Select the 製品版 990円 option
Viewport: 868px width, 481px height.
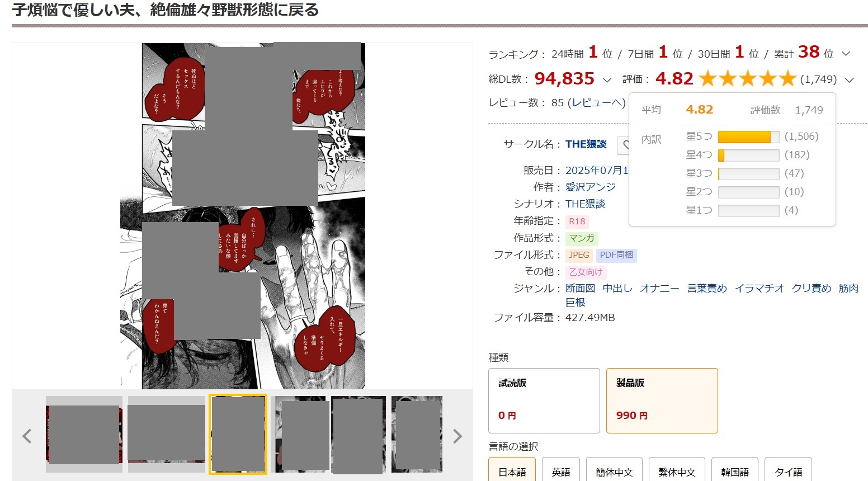(x=662, y=400)
